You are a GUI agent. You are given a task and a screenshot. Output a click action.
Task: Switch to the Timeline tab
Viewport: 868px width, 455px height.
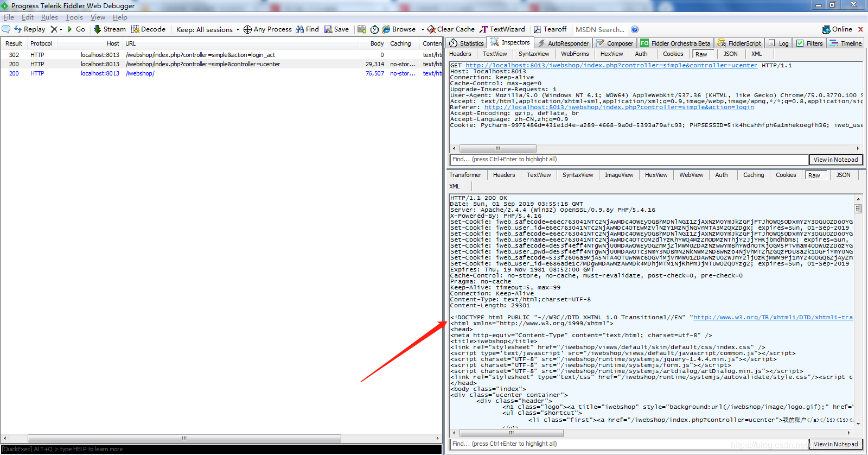[846, 43]
